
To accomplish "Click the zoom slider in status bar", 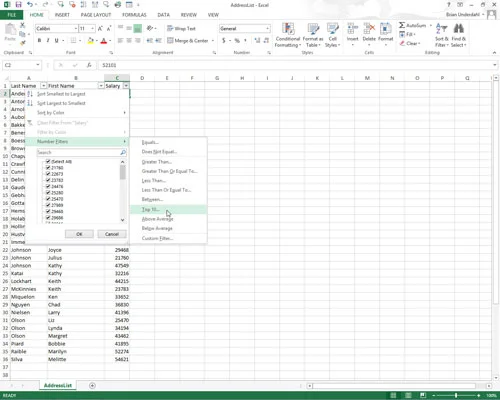I will click(456, 395).
